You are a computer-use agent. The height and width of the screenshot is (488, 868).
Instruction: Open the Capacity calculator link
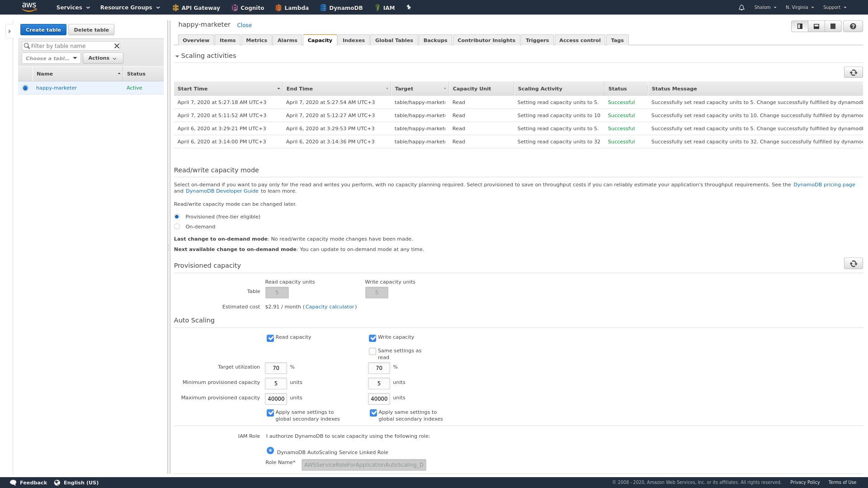pyautogui.click(x=330, y=307)
